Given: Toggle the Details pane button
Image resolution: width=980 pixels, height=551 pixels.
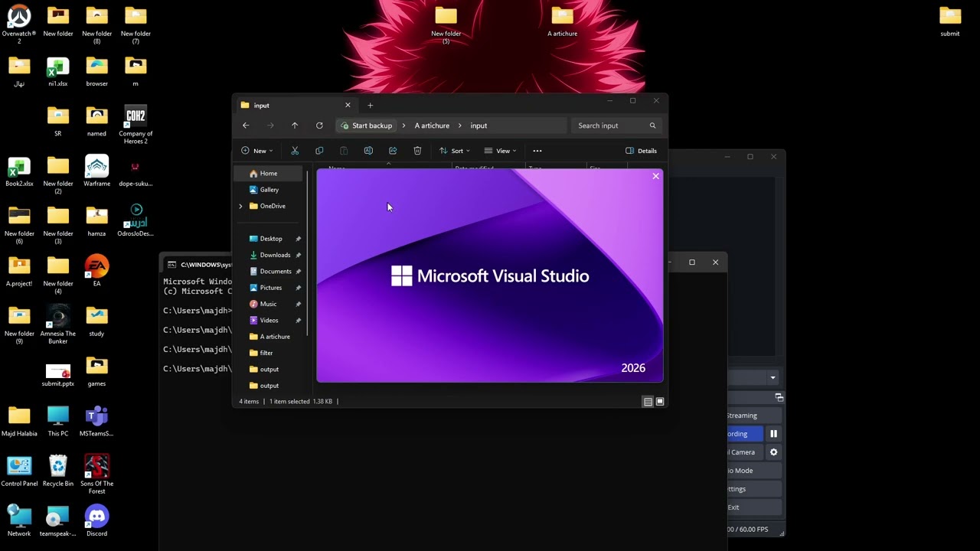Looking at the screenshot, I should tap(642, 151).
